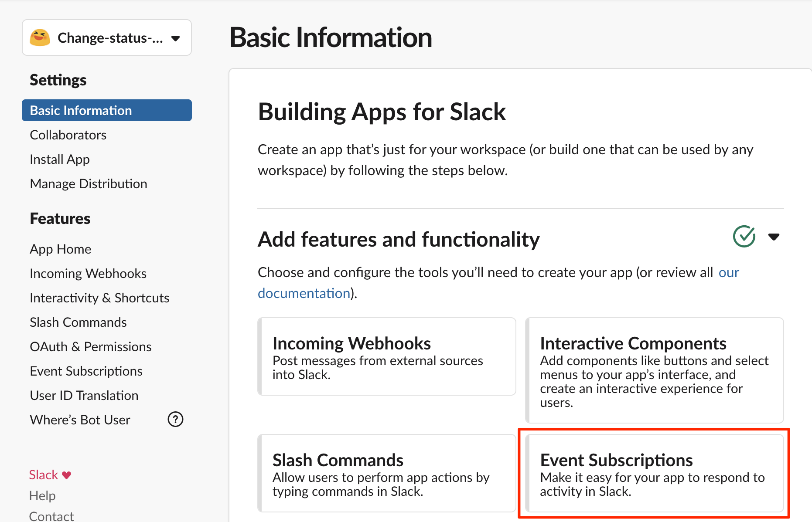Select Slash Commands in sidebar
Viewport: 812px width, 522px height.
tap(78, 322)
